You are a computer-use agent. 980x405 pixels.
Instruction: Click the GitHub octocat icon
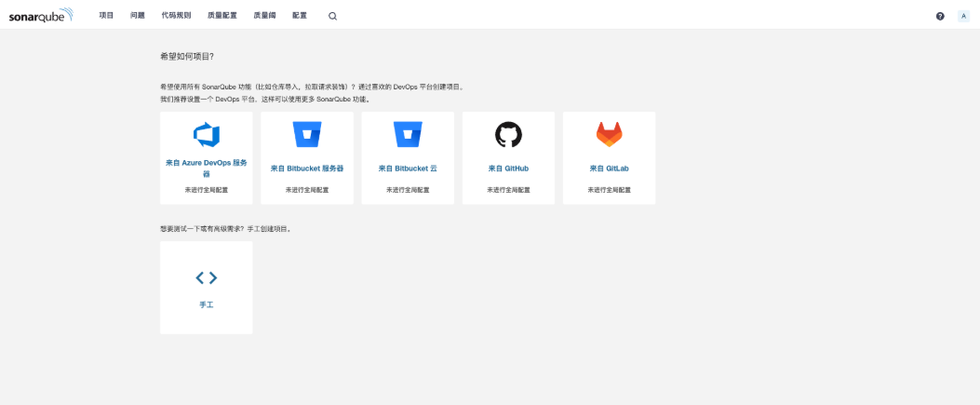pyautogui.click(x=508, y=134)
